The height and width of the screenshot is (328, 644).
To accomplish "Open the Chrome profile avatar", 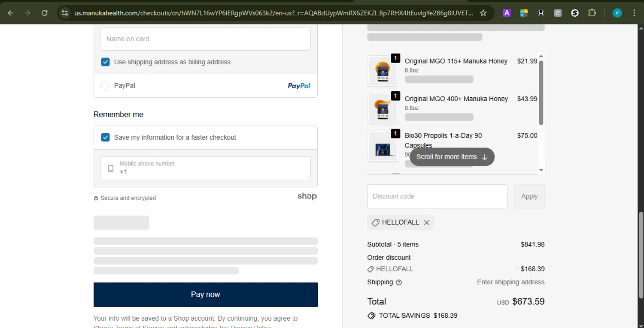I will (x=617, y=13).
